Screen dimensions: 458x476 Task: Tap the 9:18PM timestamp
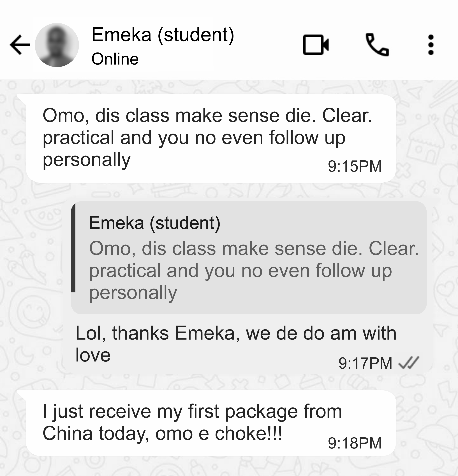click(355, 443)
